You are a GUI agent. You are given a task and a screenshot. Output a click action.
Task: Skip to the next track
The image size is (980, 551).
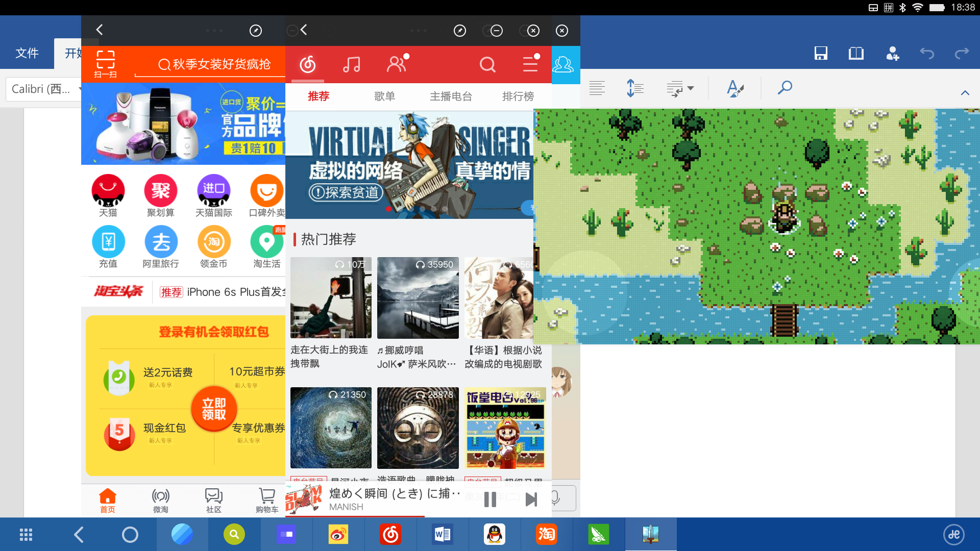click(531, 499)
